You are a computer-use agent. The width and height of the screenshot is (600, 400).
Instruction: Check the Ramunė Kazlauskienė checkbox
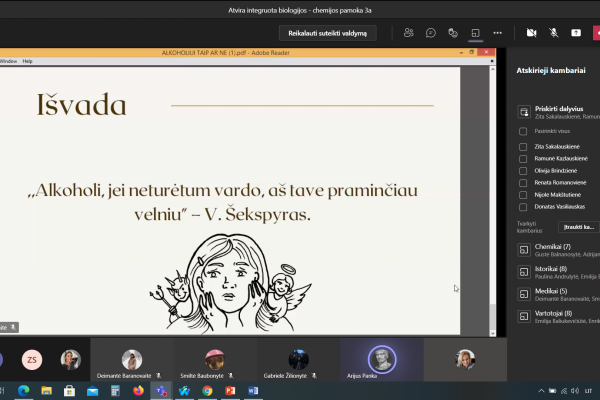(x=523, y=159)
